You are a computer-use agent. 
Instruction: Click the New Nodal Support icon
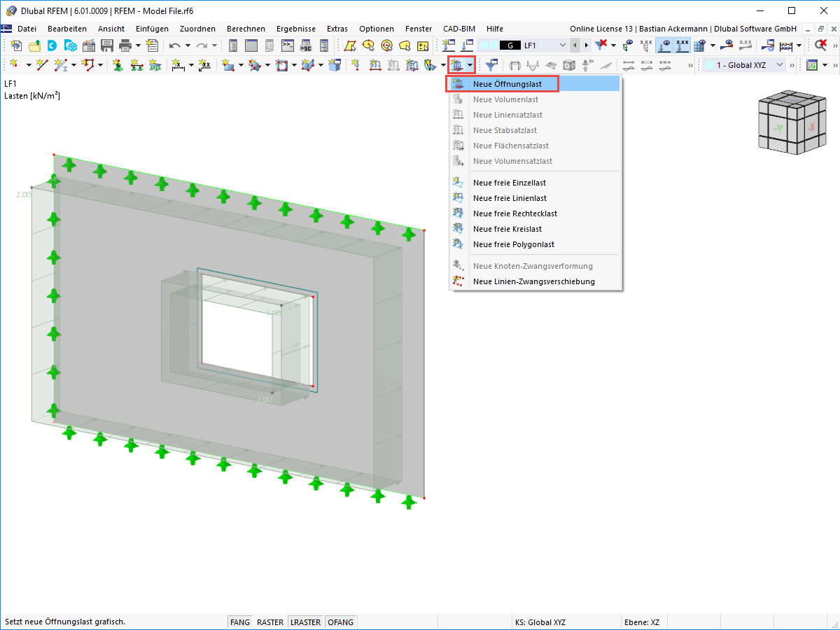[119, 65]
